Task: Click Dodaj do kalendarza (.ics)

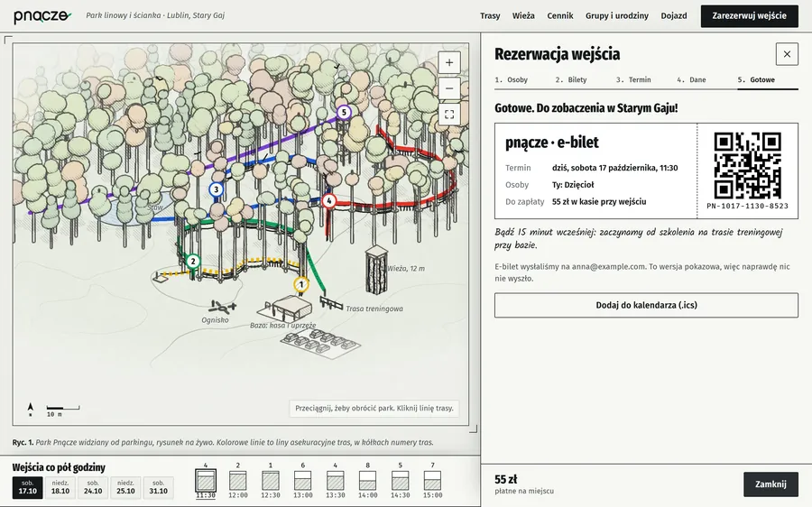Action: tap(646, 305)
